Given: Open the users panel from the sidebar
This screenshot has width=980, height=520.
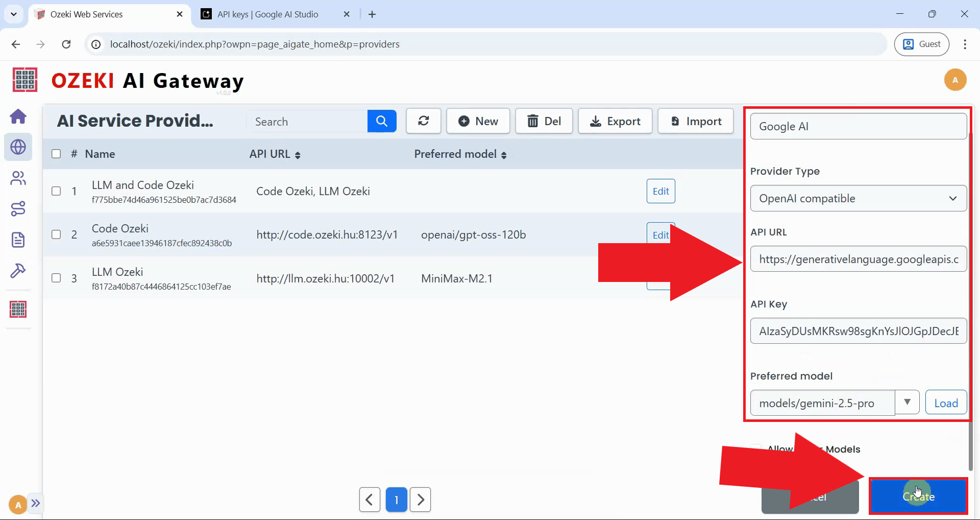Looking at the screenshot, I should pyautogui.click(x=18, y=178).
